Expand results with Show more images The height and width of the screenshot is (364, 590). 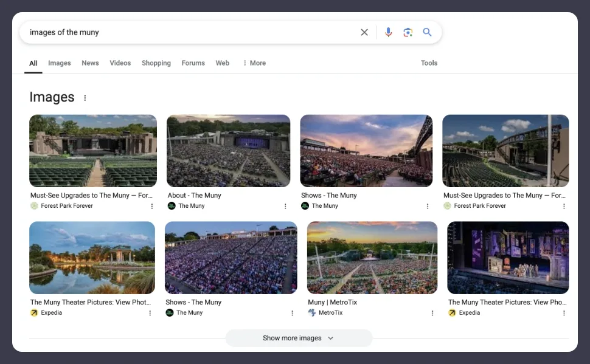(298, 338)
